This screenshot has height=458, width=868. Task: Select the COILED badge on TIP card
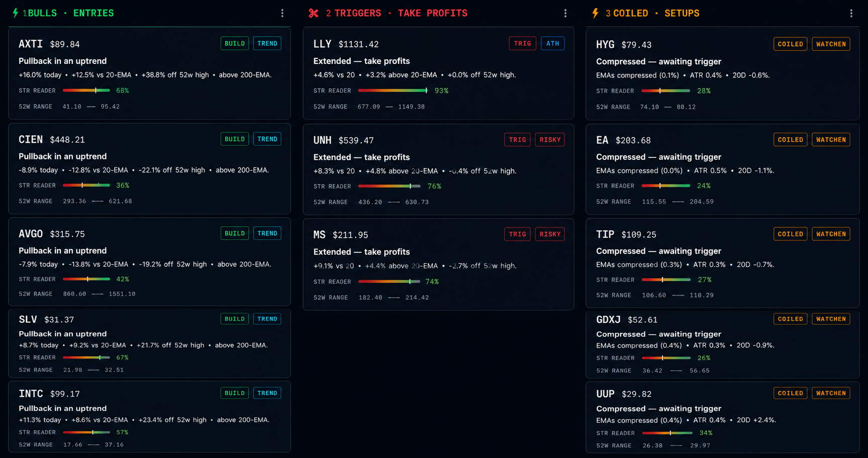791,234
